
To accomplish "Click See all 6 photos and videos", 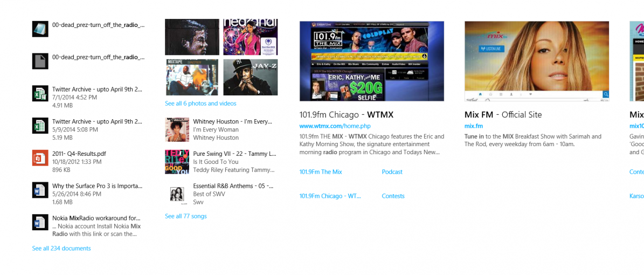I will (x=200, y=104).
